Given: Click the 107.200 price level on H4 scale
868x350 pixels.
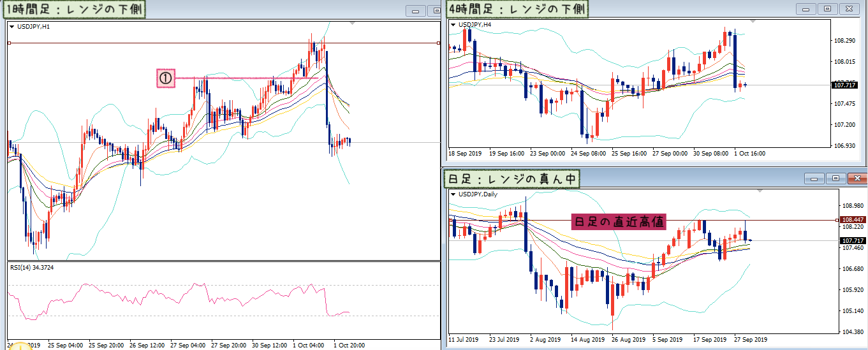Looking at the screenshot, I should 844,125.
